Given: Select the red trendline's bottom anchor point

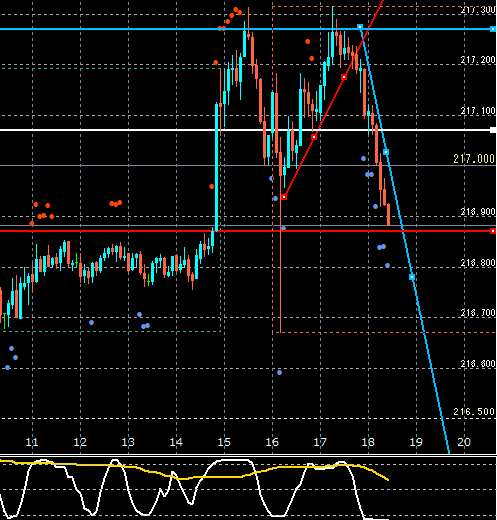Looking at the screenshot, I should pos(284,197).
